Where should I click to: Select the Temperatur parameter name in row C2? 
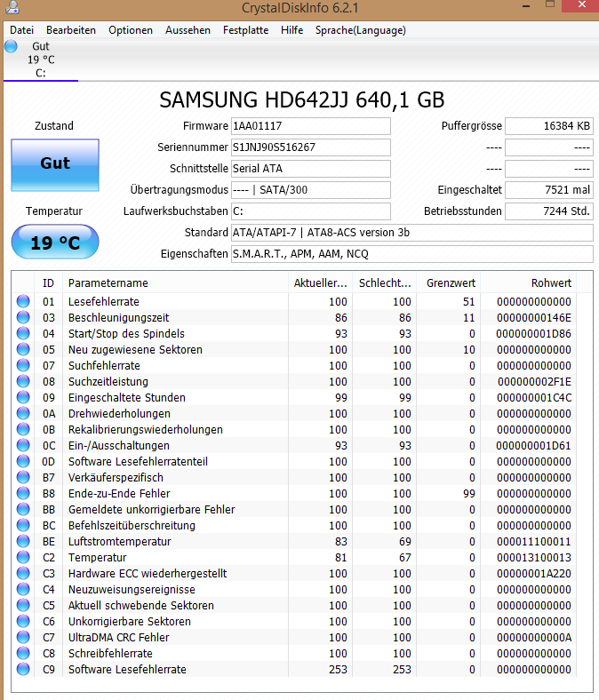pyautogui.click(x=98, y=558)
